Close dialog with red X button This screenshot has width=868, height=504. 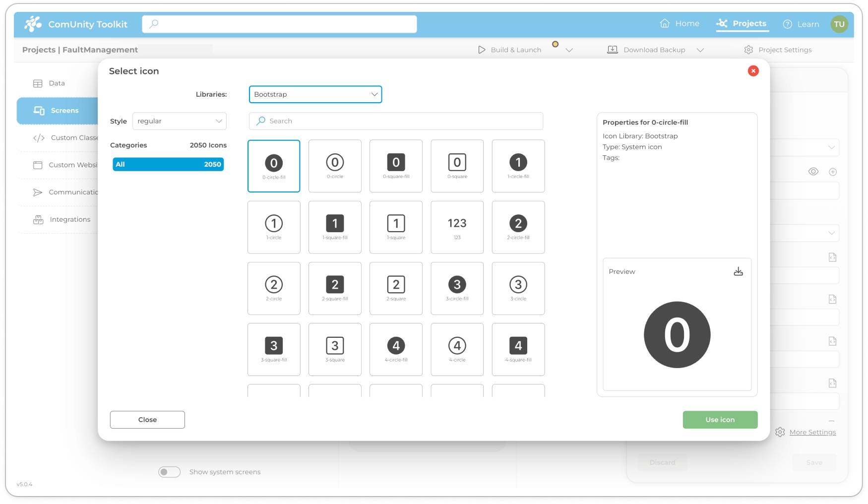(x=753, y=71)
